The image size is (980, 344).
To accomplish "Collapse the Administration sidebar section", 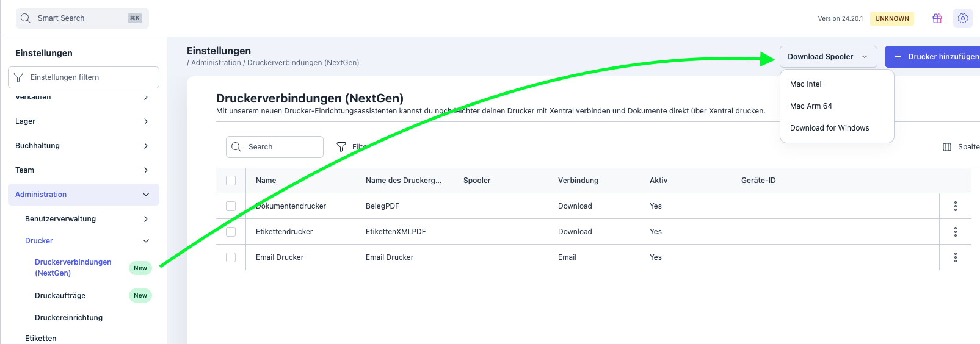I will tap(84, 195).
